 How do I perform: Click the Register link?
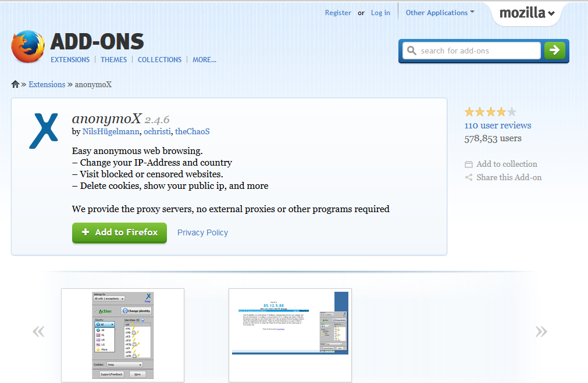click(338, 13)
